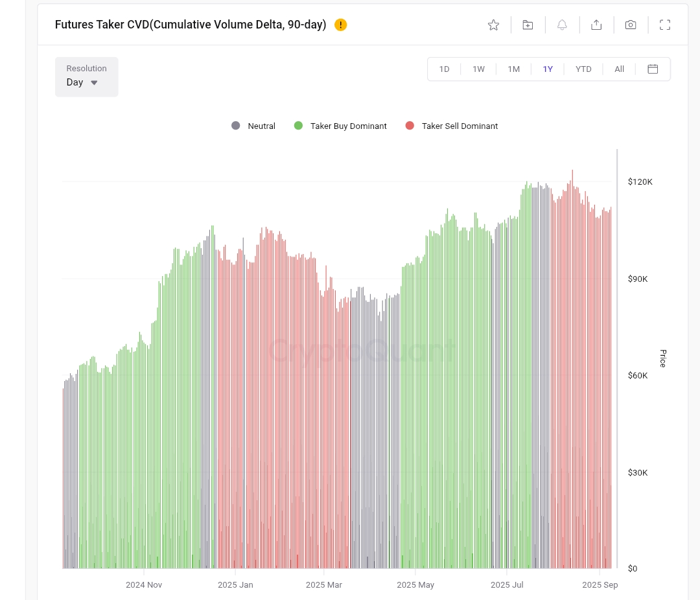This screenshot has height=600, width=700.
Task: Expand the Day resolution selector arrow
Action: [x=94, y=82]
